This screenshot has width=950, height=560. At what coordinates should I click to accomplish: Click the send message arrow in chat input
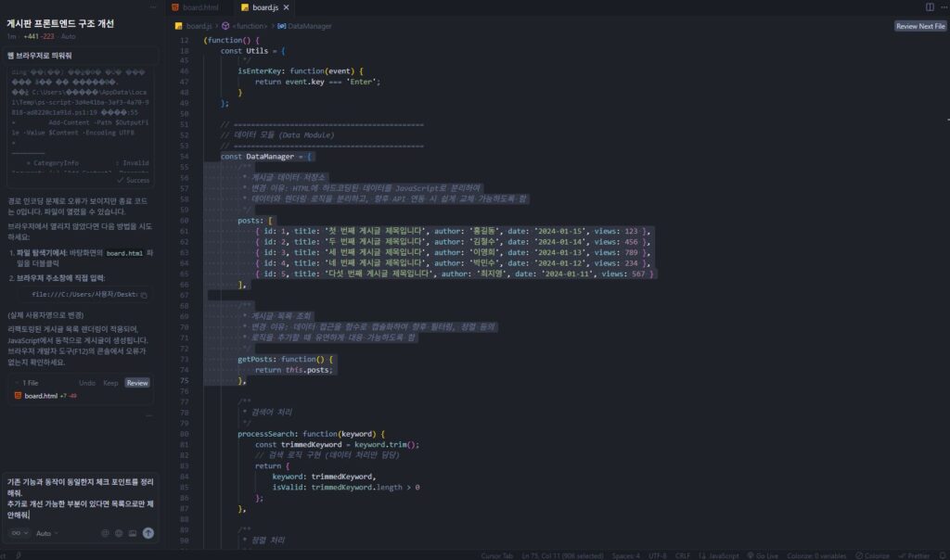pos(148,533)
